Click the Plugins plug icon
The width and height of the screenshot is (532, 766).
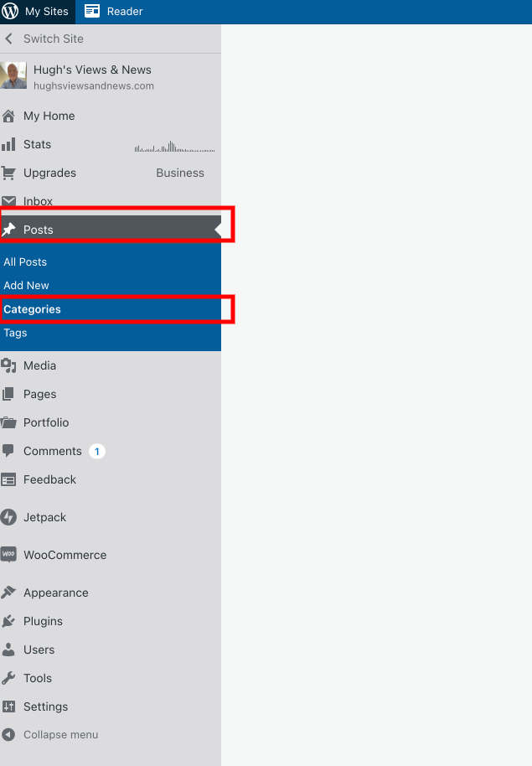coord(9,622)
